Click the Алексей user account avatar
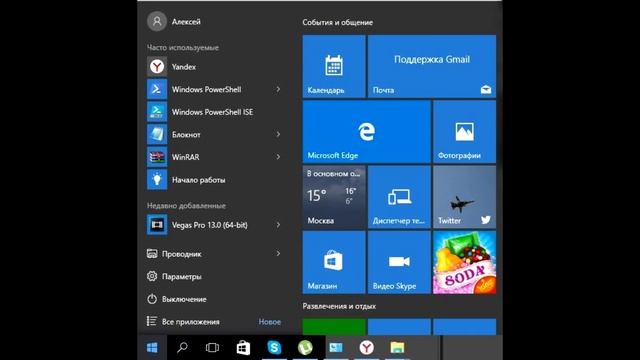The height and width of the screenshot is (360, 640). coord(157,22)
